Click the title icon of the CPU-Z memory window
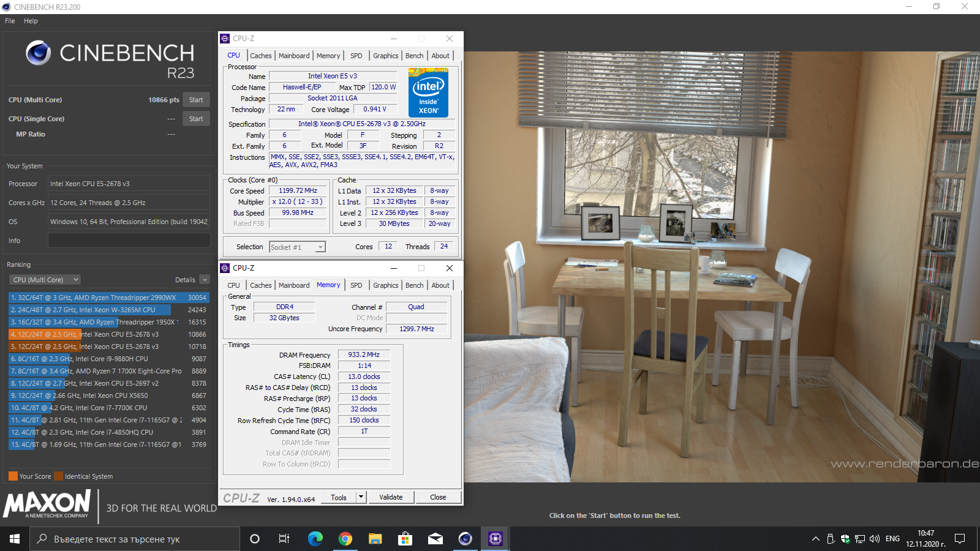This screenshot has width=980, height=551. coord(225,268)
